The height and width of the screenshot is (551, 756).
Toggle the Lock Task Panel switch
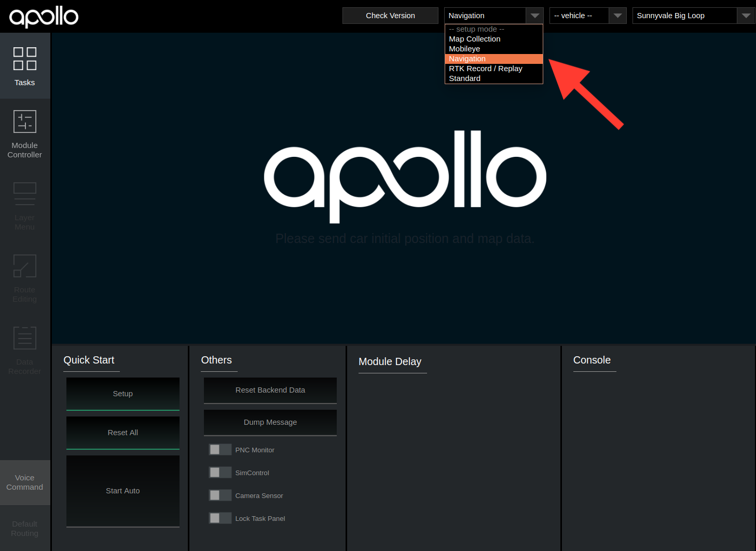(220, 518)
